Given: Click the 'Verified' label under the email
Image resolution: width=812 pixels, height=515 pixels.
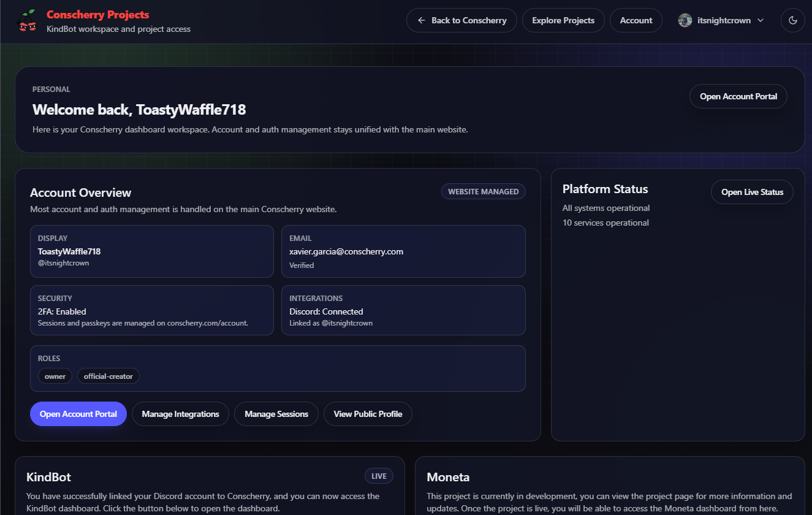Looking at the screenshot, I should tap(302, 265).
